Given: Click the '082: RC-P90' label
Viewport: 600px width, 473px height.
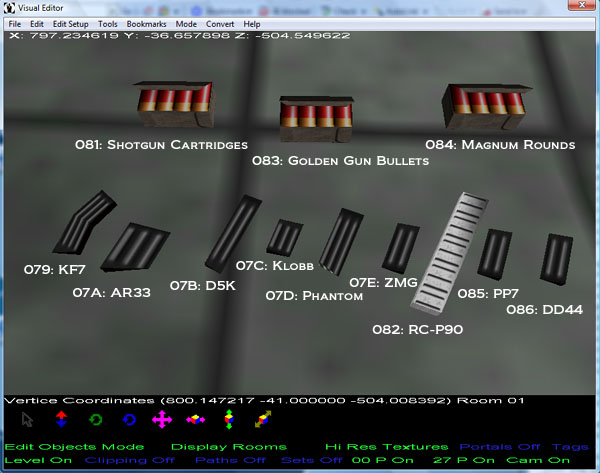Looking at the screenshot, I should 417,329.
